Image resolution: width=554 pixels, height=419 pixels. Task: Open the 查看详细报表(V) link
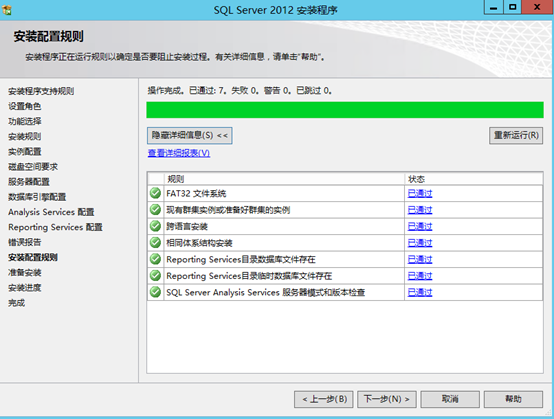click(179, 153)
